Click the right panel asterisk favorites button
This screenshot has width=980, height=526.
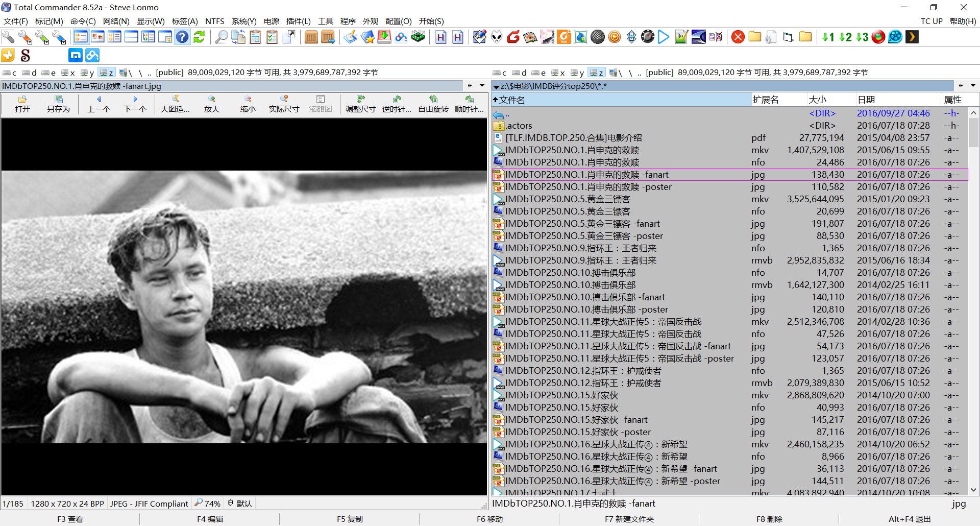click(961, 86)
